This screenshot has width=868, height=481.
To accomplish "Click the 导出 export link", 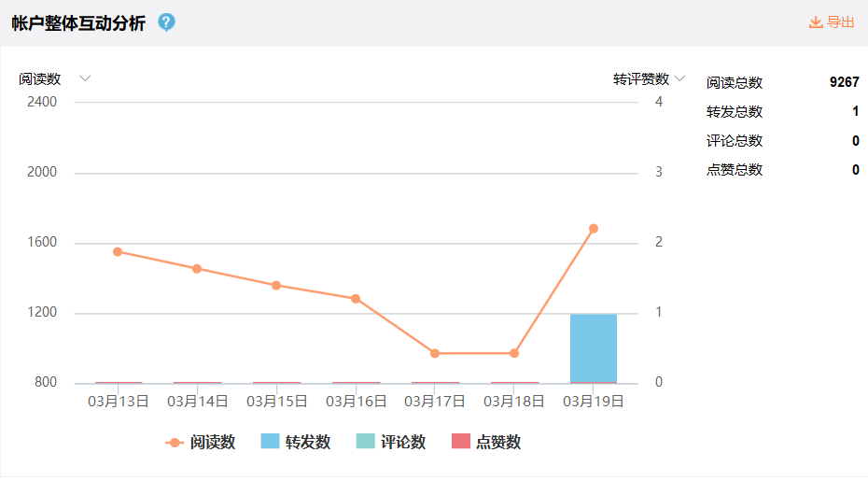I will 840,22.
